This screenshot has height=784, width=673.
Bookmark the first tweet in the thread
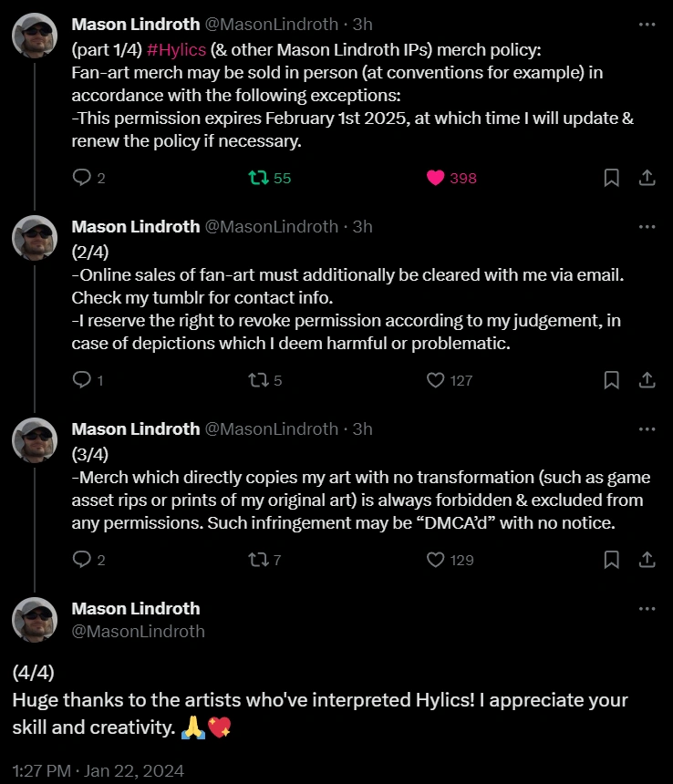click(x=611, y=178)
